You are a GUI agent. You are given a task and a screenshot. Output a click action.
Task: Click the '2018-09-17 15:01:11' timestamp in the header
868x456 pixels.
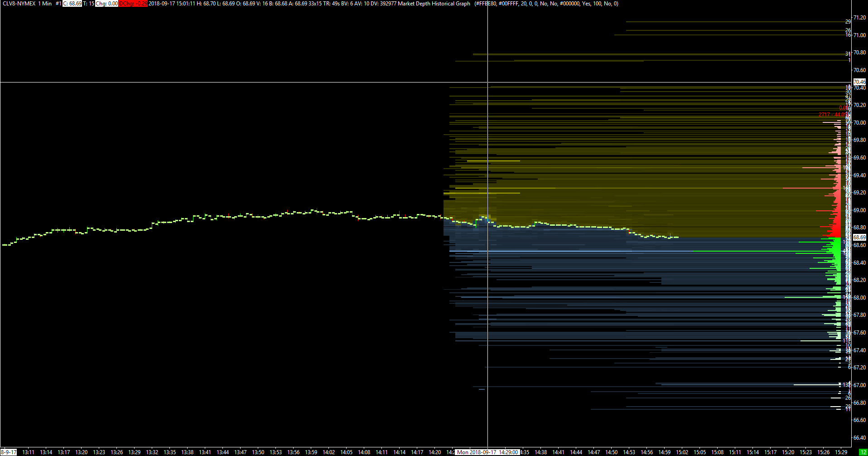(172, 4)
